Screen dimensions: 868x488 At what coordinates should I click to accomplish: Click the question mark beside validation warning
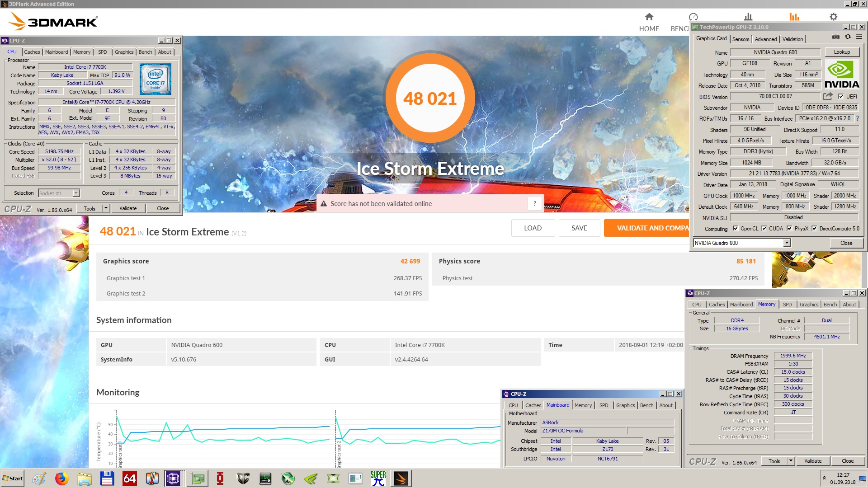pos(534,203)
